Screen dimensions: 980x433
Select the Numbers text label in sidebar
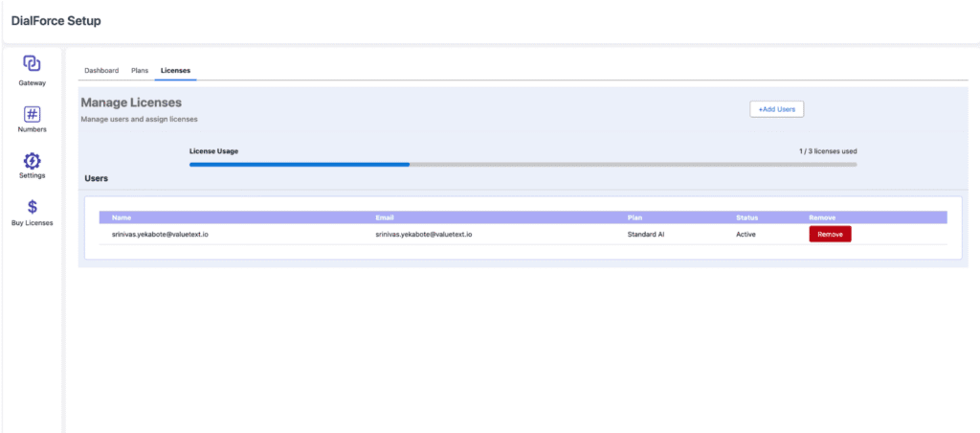click(32, 129)
